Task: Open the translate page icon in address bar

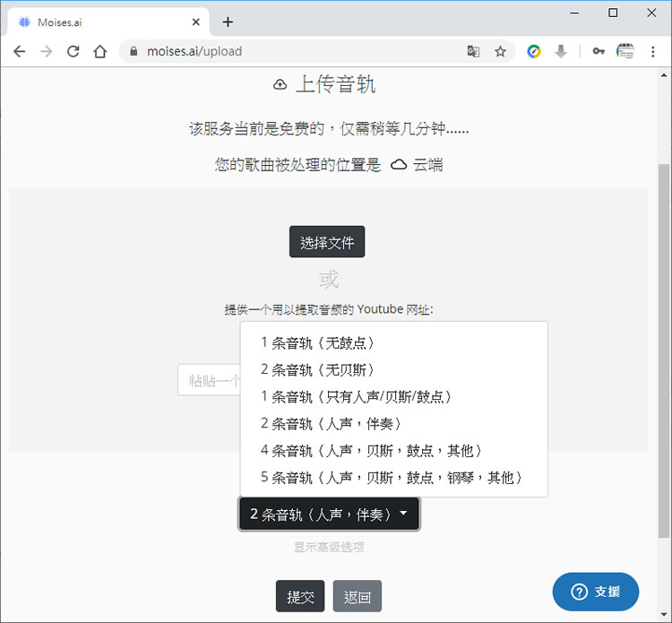Action: (x=473, y=51)
